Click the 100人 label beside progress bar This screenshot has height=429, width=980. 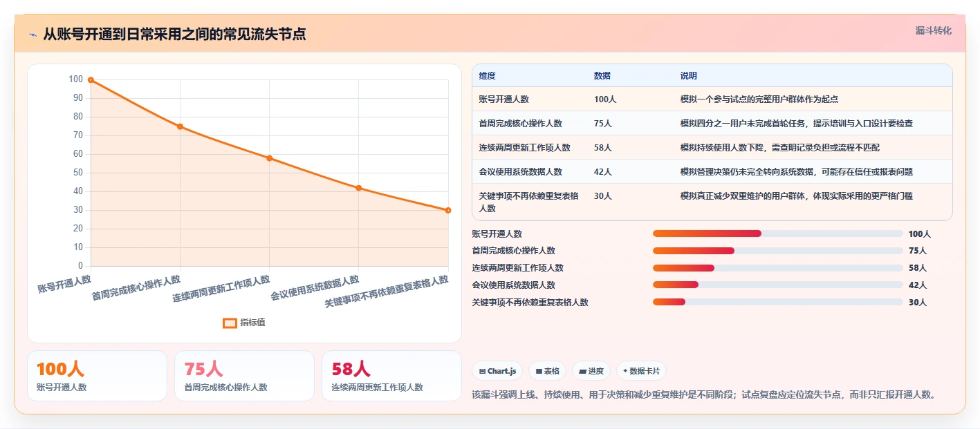920,234
